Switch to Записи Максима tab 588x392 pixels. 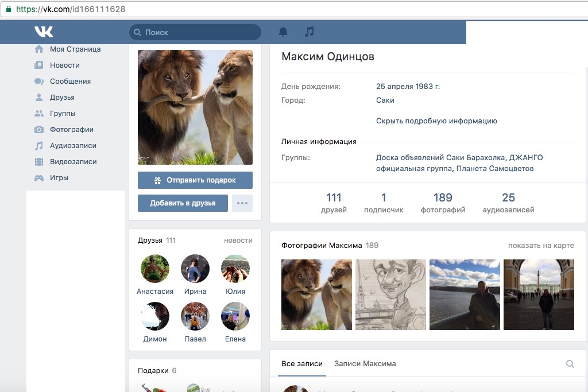tap(365, 364)
